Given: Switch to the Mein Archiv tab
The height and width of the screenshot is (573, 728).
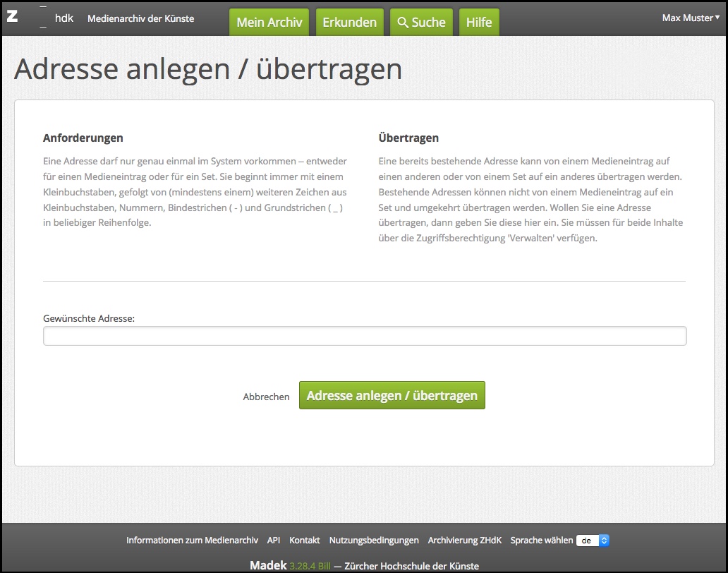Looking at the screenshot, I should (269, 23).
